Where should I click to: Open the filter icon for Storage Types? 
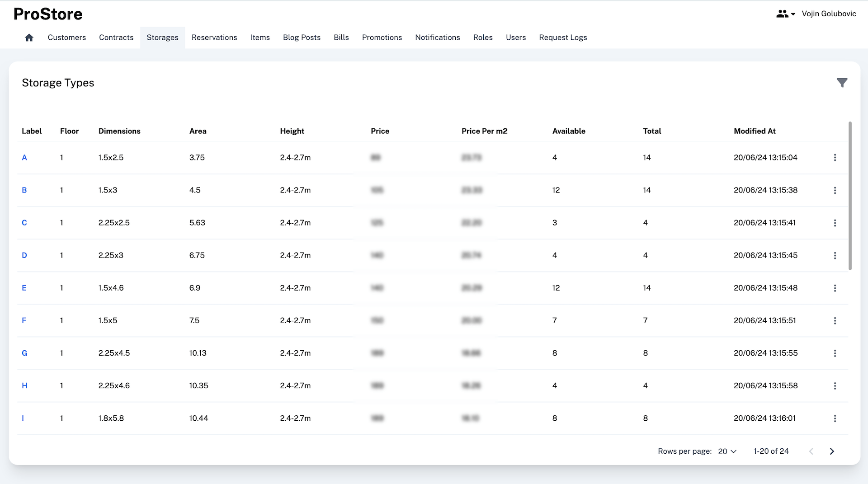tap(842, 83)
